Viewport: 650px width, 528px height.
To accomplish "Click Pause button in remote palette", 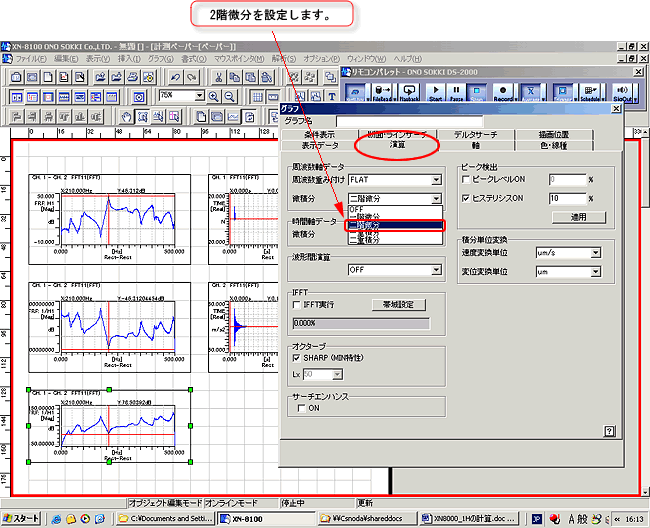I will [456, 93].
